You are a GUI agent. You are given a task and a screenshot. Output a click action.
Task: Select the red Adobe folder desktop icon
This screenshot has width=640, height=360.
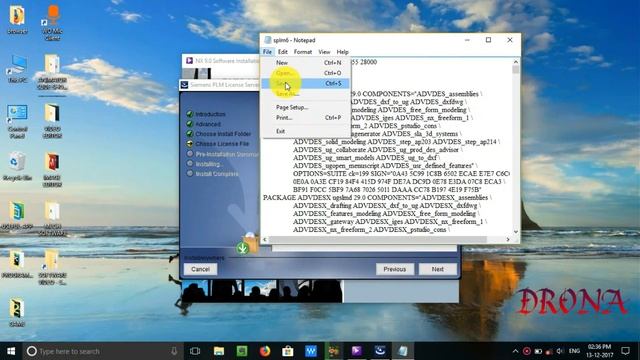[52, 170]
